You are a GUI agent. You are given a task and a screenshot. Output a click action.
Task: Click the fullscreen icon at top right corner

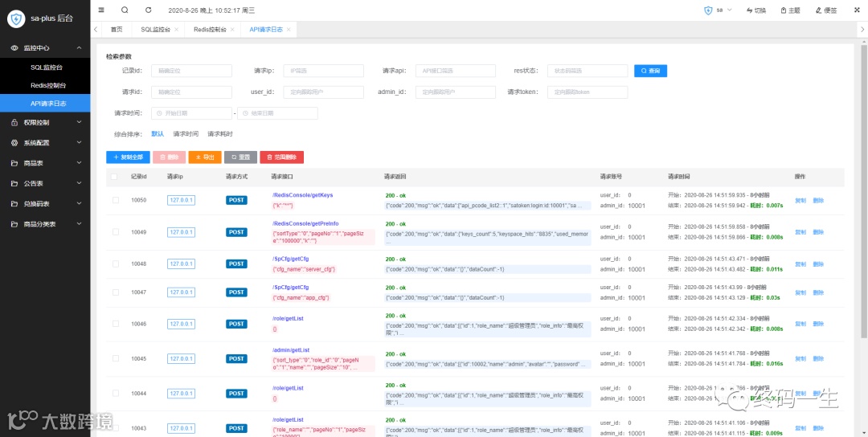(x=857, y=10)
